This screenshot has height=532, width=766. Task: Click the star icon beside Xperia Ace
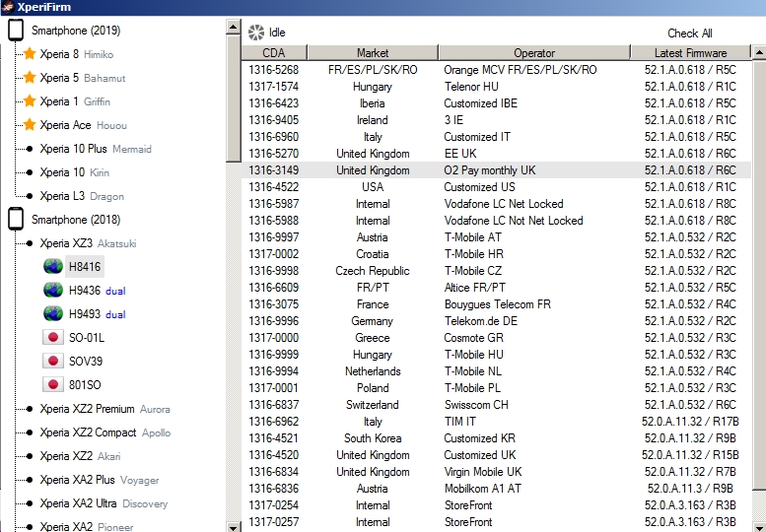click(x=30, y=124)
